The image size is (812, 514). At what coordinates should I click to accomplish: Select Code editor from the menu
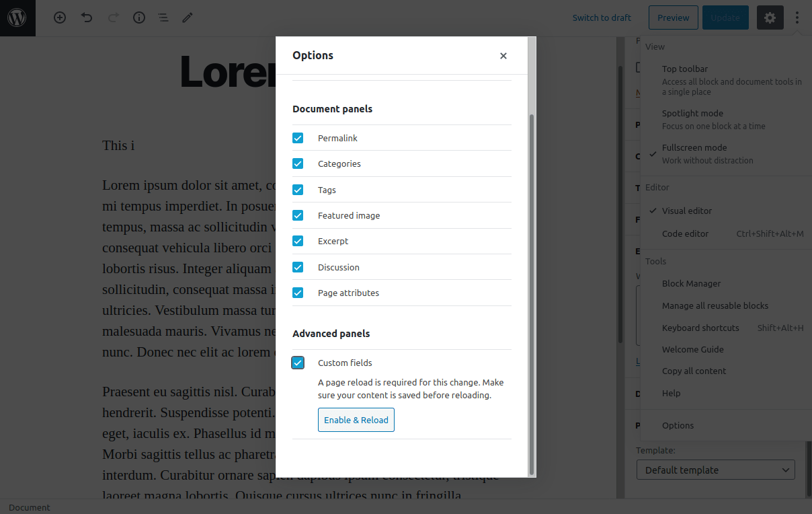click(x=685, y=233)
